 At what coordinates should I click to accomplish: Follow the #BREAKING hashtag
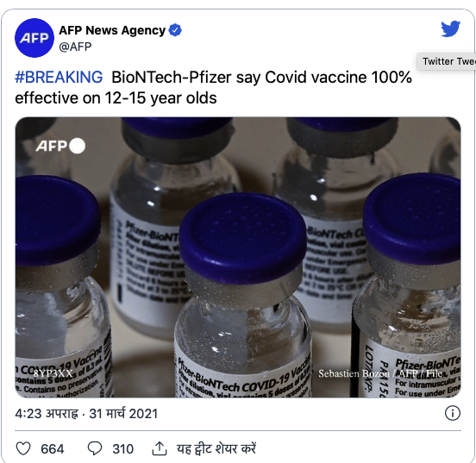59,77
